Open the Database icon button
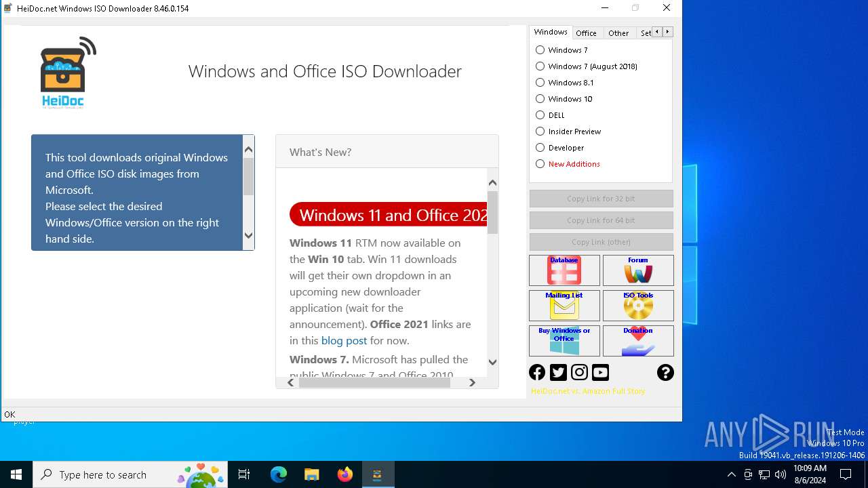The height and width of the screenshot is (488, 868). (564, 270)
